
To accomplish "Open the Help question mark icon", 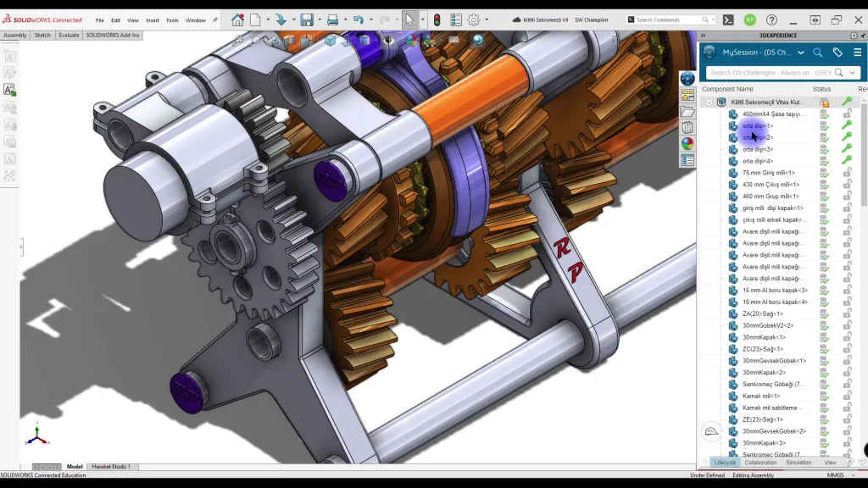I will (771, 19).
